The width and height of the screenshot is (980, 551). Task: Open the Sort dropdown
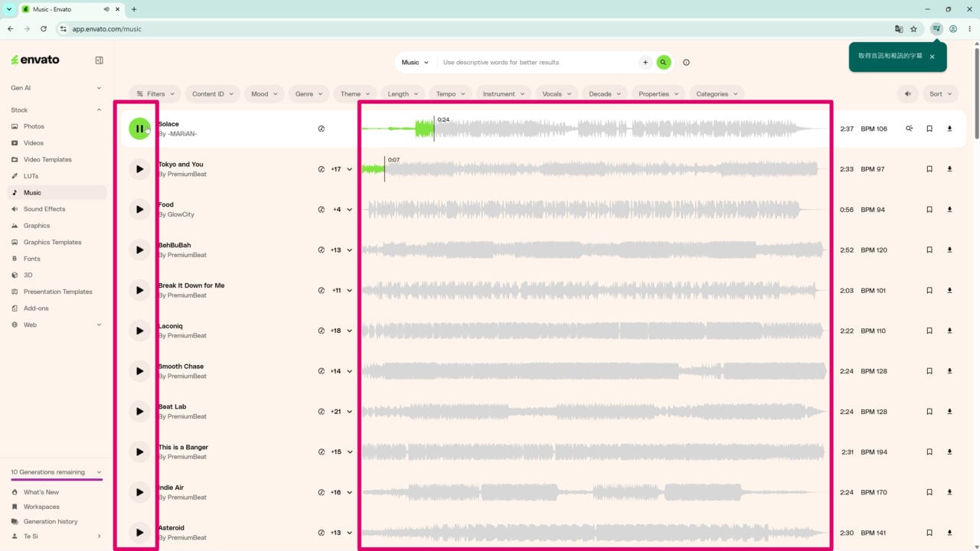coord(940,94)
